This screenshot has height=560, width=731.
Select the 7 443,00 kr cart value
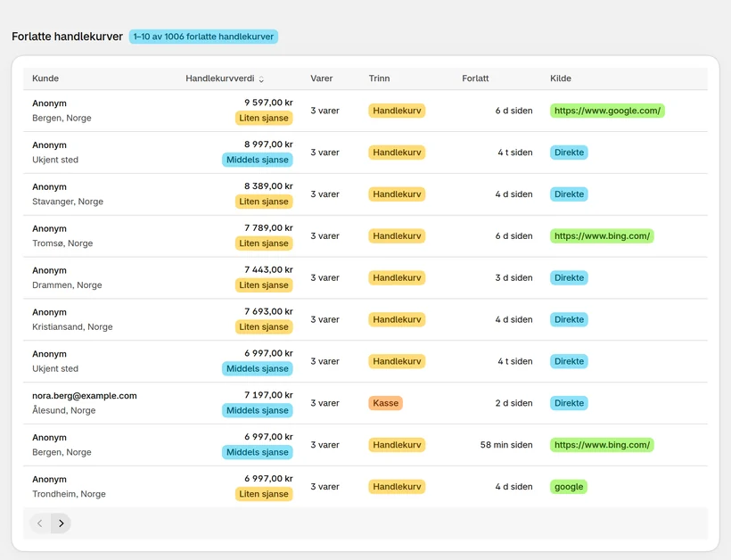(x=268, y=269)
